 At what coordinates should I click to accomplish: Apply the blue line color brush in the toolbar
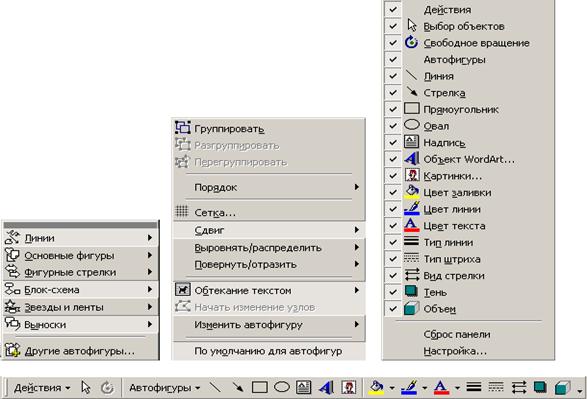(x=410, y=387)
